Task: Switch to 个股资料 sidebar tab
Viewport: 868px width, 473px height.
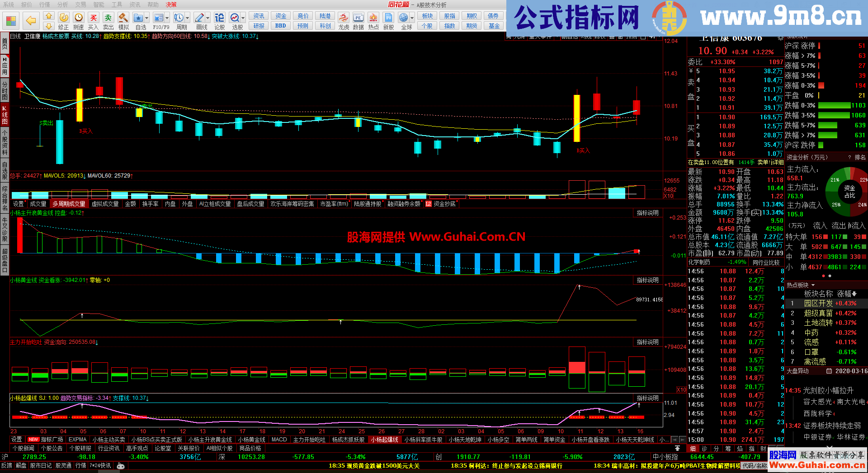Action: point(5,142)
